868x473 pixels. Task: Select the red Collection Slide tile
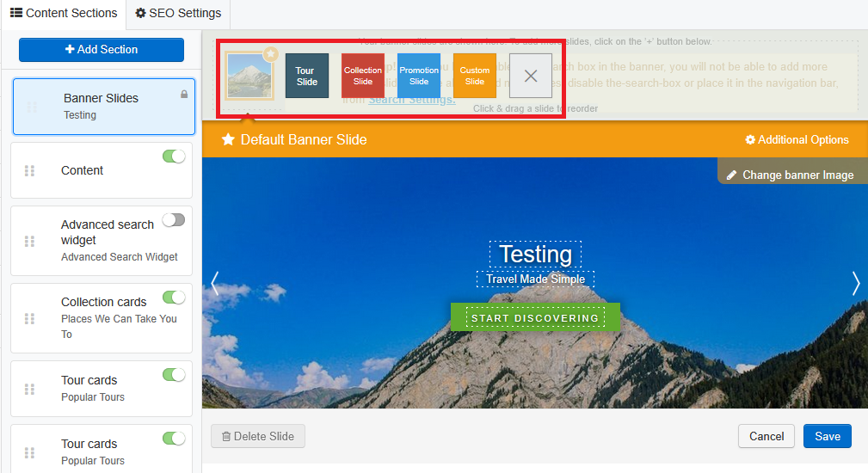coord(363,76)
